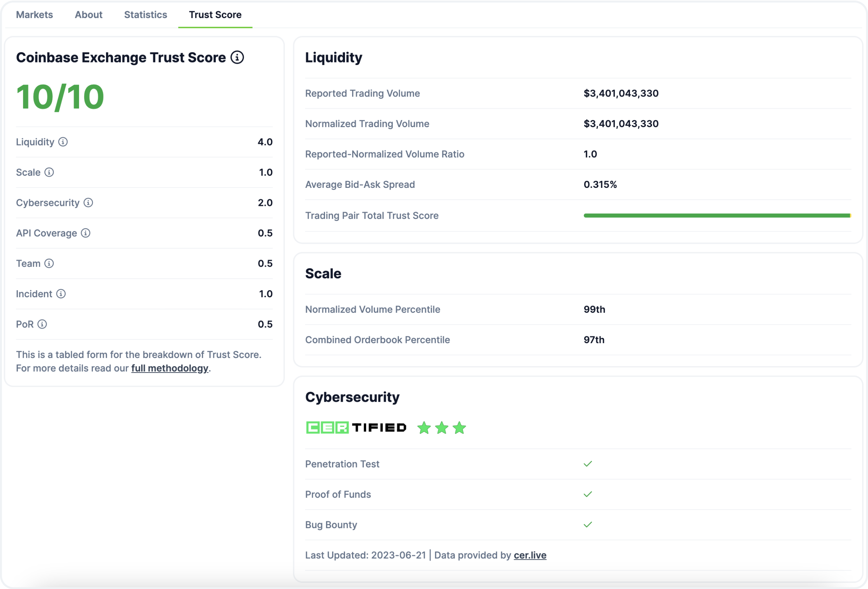The image size is (868, 589).
Task: Open the full methodology link
Action: pyautogui.click(x=169, y=368)
